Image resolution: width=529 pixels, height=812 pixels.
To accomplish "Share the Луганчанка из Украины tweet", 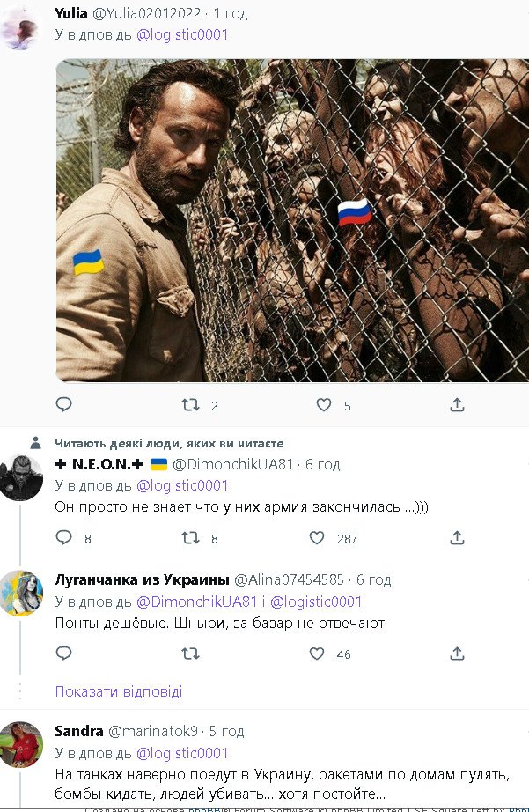I will (457, 653).
